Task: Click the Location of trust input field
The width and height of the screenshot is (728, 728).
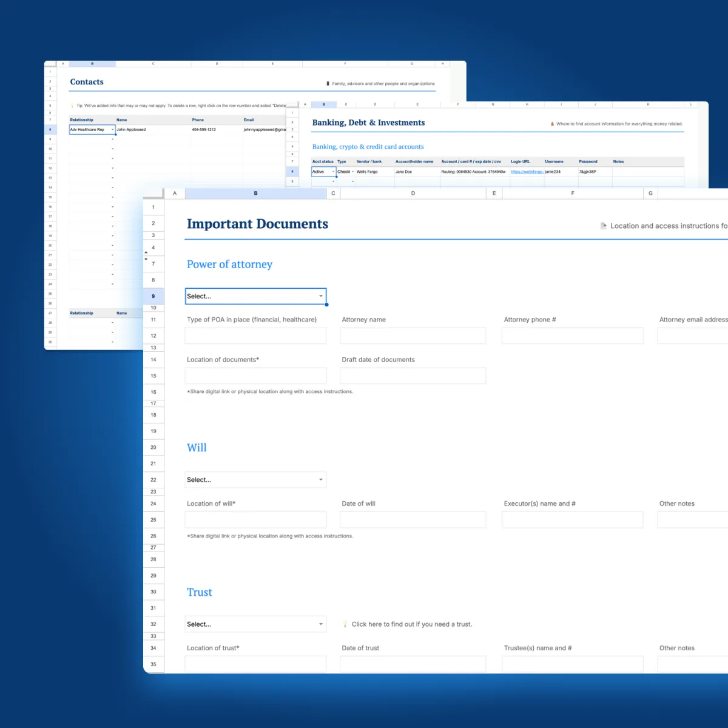Action: (255, 664)
